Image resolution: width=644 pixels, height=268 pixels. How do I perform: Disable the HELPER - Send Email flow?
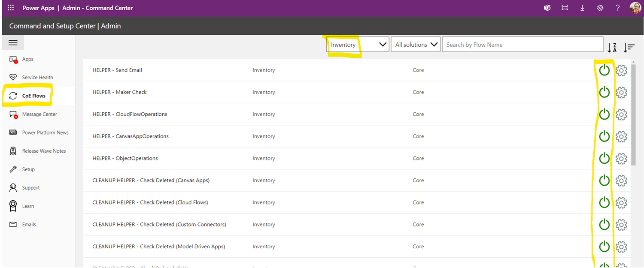[x=604, y=70]
